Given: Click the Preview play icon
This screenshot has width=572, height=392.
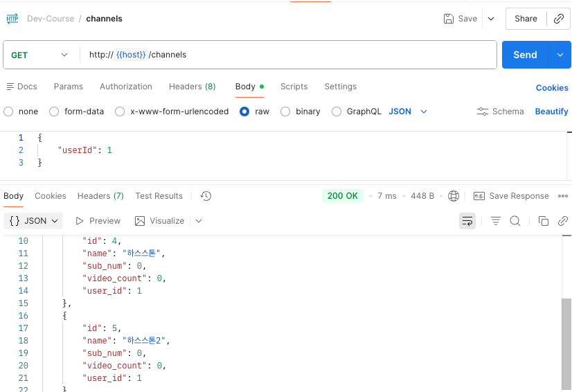Looking at the screenshot, I should pos(79,221).
